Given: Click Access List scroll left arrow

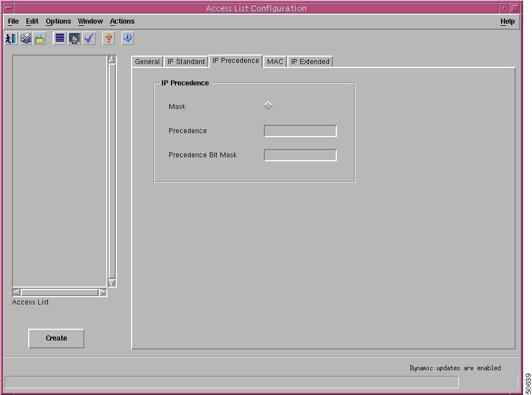Looking at the screenshot, I should (16, 292).
